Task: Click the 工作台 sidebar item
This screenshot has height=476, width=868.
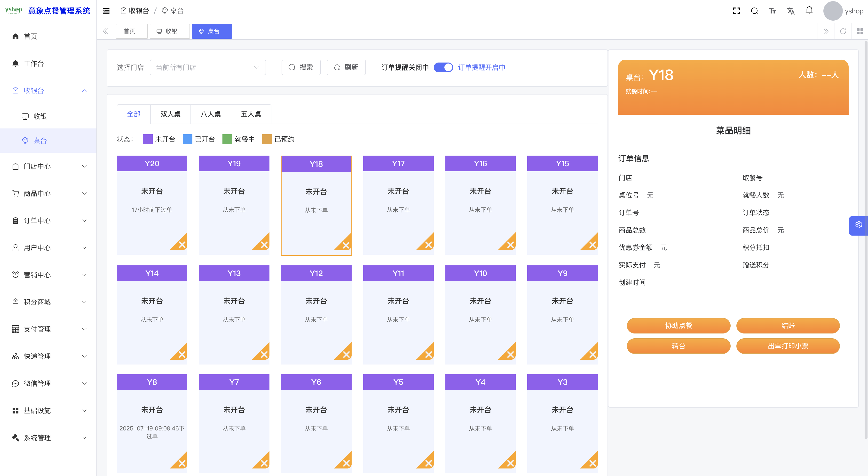Action: (34, 63)
